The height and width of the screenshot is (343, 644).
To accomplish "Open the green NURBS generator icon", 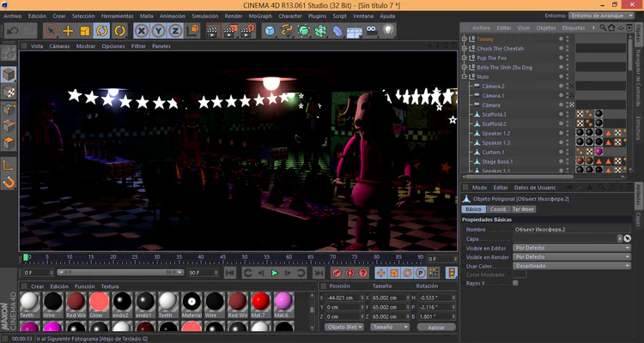I will pyautogui.click(x=303, y=31).
